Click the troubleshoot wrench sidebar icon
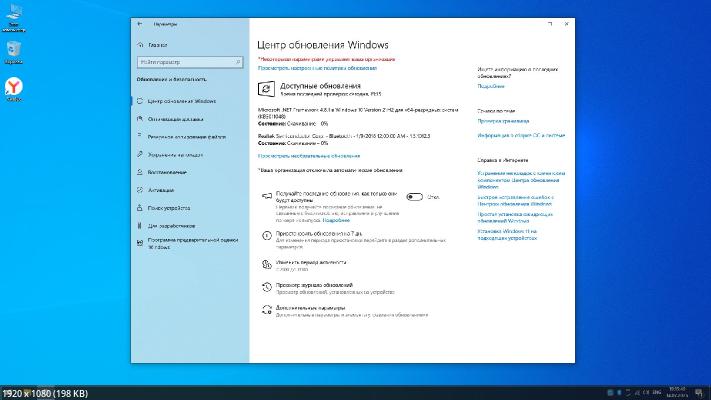Screen dimensions: 711x400 pyautogui.click(x=140, y=155)
